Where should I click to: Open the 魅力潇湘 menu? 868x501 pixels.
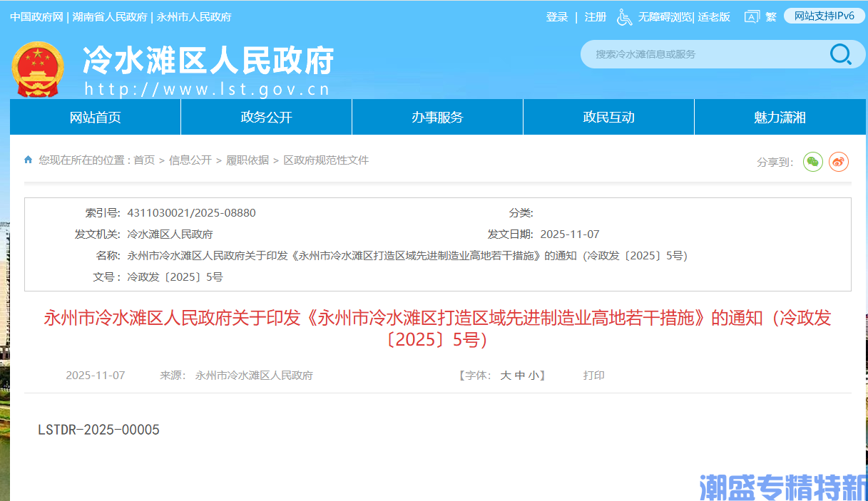pyautogui.click(x=780, y=117)
